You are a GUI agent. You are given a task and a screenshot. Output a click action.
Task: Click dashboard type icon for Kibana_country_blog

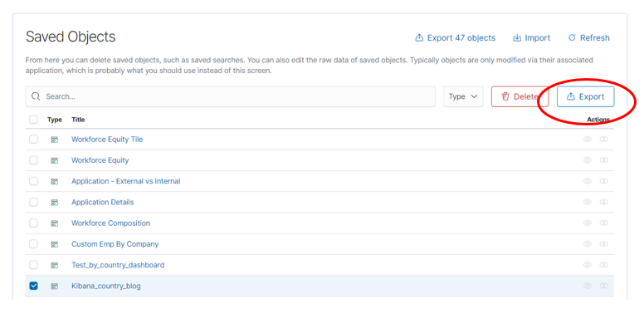pyautogui.click(x=54, y=287)
